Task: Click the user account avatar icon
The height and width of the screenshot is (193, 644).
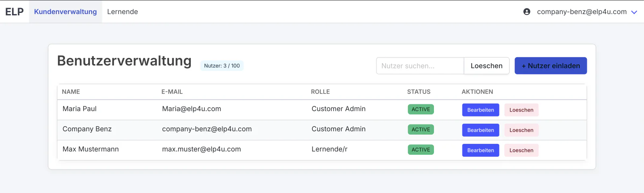Action: (526, 12)
